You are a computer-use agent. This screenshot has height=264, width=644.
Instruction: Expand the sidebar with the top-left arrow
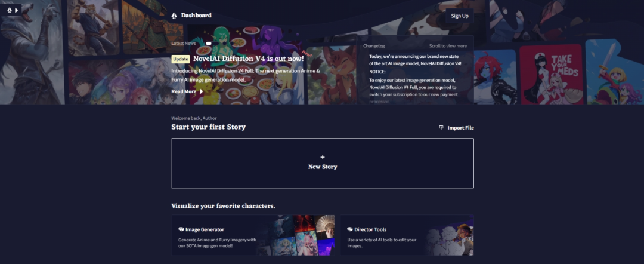pos(17,10)
